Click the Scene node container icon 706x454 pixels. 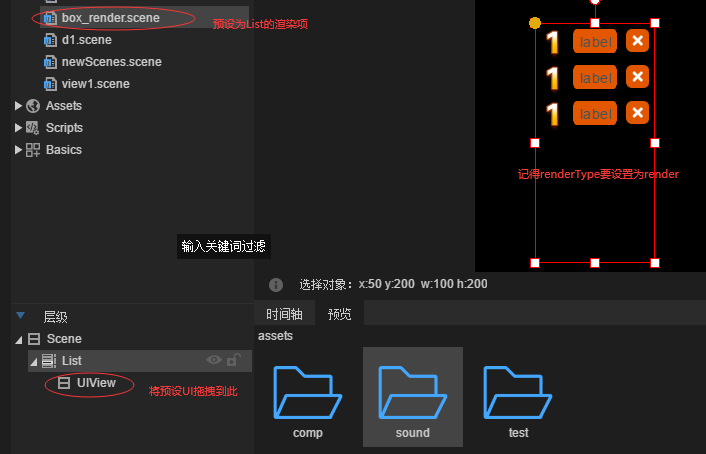(34, 339)
